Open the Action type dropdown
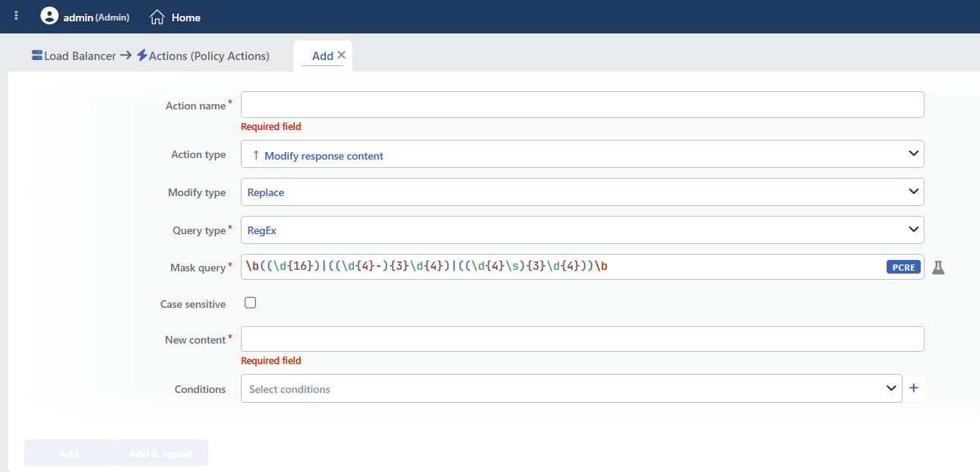Image resolution: width=980 pixels, height=472 pixels. click(x=583, y=154)
